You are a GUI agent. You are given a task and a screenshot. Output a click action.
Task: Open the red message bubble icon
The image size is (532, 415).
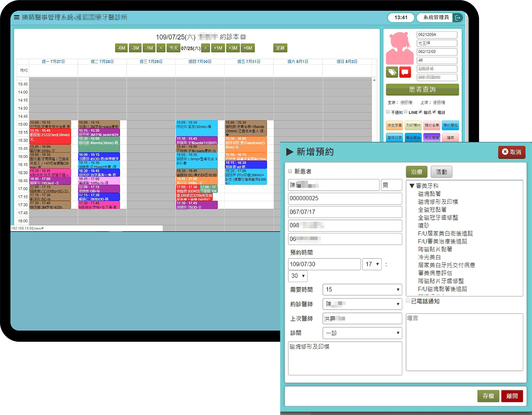pyautogui.click(x=405, y=72)
